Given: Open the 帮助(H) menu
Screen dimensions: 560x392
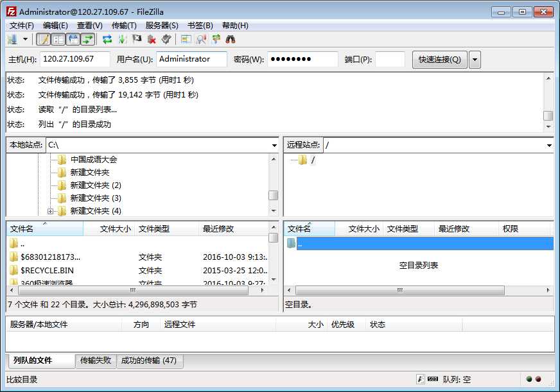Looking at the screenshot, I should [x=235, y=25].
